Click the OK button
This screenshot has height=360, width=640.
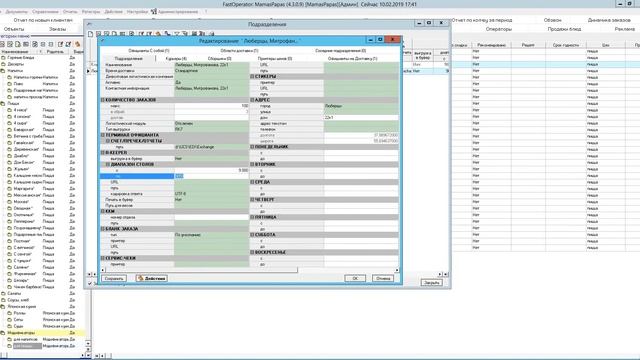click(355, 278)
